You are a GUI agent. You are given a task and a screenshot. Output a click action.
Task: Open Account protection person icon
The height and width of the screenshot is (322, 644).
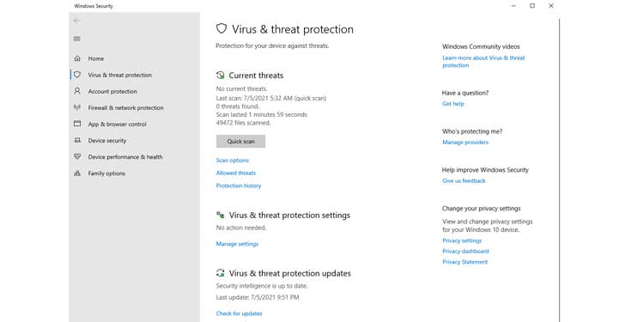(77, 91)
